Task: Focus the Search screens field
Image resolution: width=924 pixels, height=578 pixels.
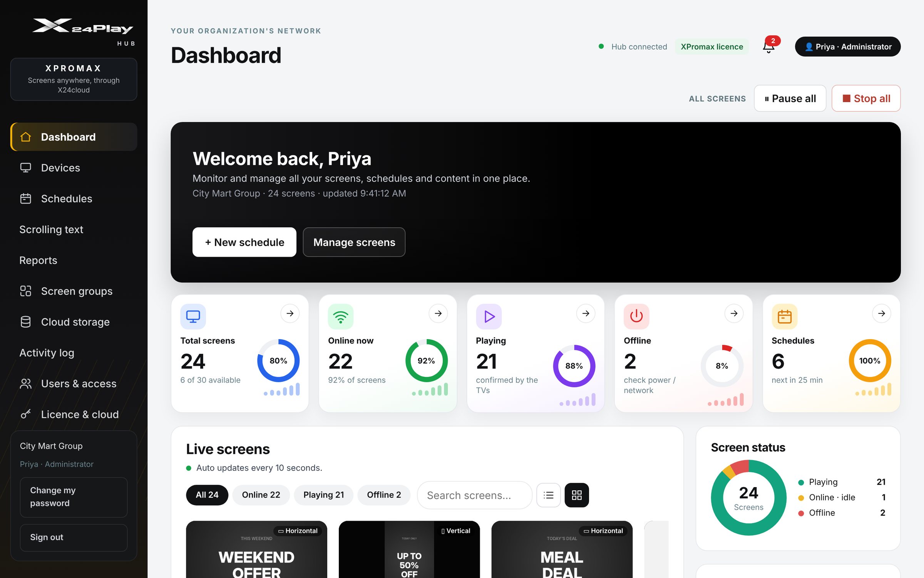Action: click(475, 495)
